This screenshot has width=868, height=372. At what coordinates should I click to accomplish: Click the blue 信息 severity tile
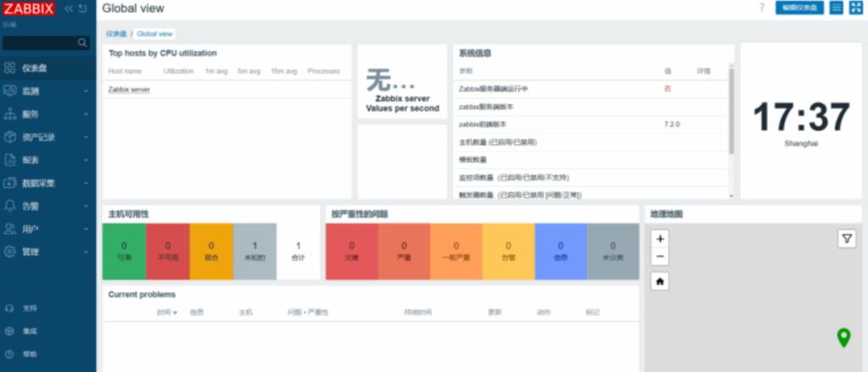pos(560,252)
